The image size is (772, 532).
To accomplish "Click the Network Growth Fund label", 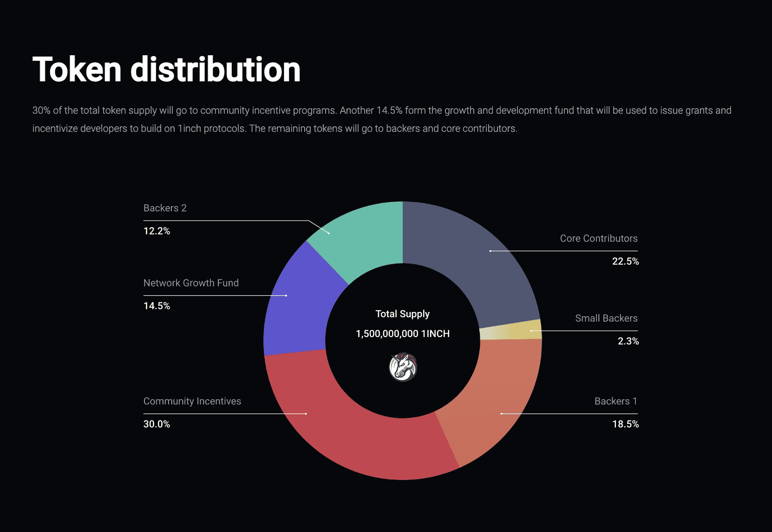I will [191, 283].
